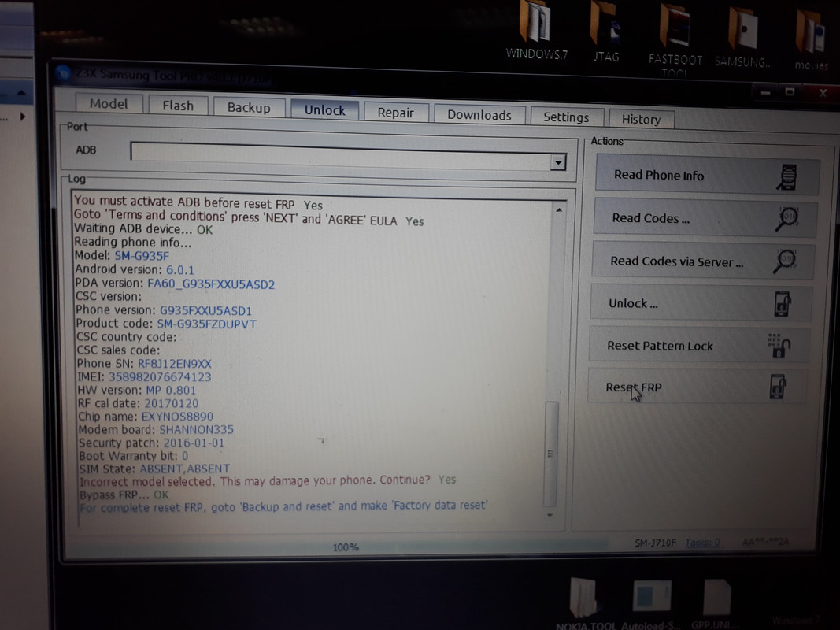Click the Read Phone Info button
This screenshot has width=840, height=630.
(707, 175)
